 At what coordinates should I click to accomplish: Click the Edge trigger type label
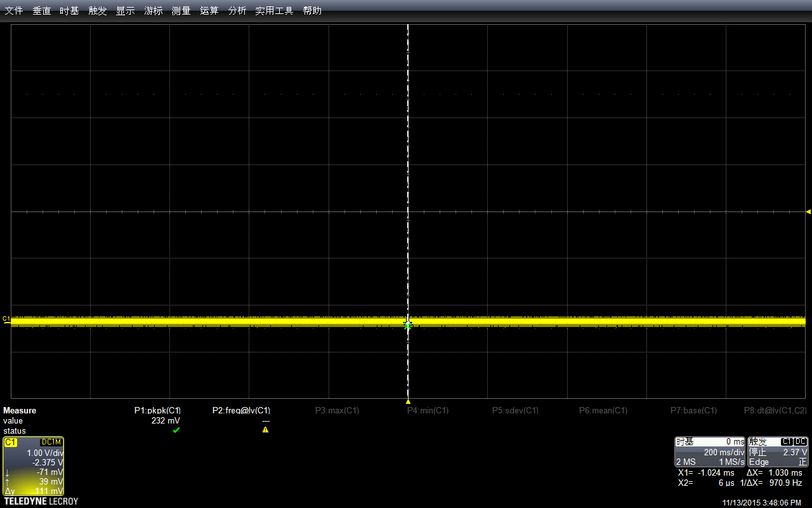pyautogui.click(x=759, y=462)
